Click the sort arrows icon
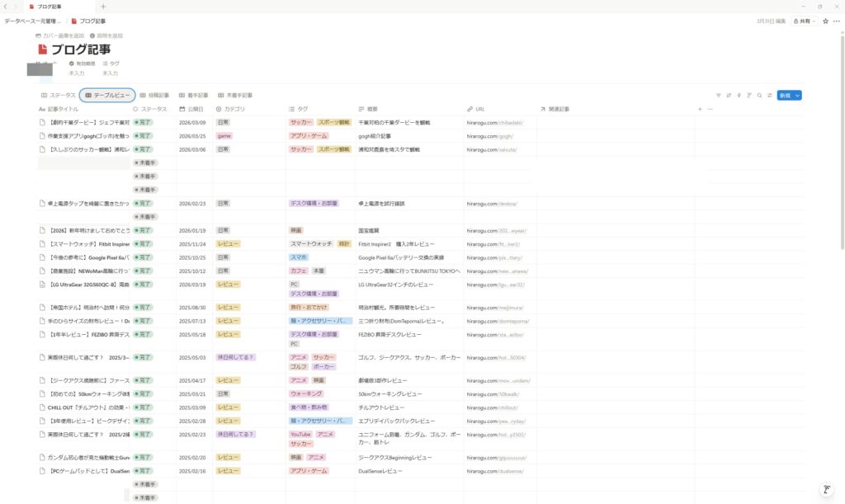 click(729, 96)
